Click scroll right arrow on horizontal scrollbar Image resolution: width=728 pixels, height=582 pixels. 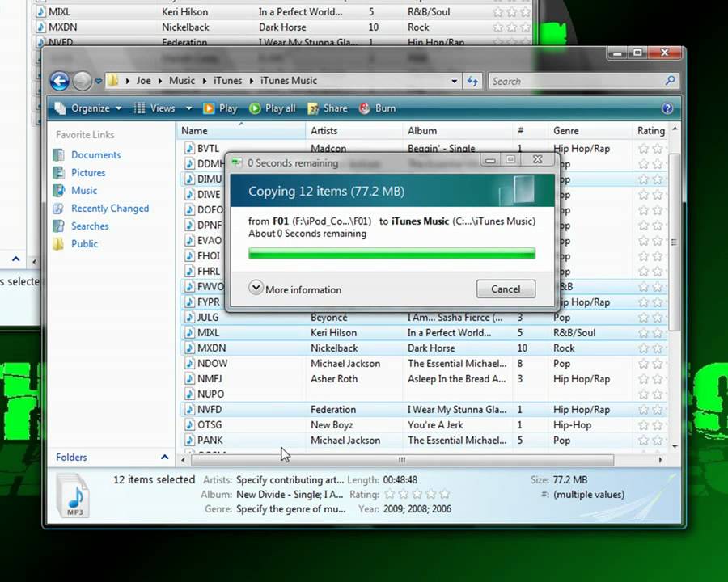point(660,460)
